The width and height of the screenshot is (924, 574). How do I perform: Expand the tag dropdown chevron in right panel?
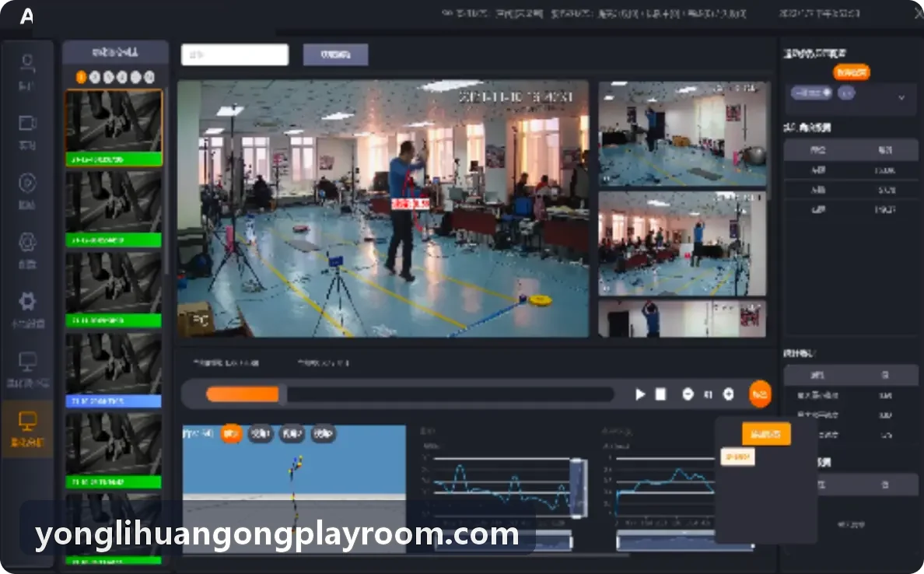[901, 98]
